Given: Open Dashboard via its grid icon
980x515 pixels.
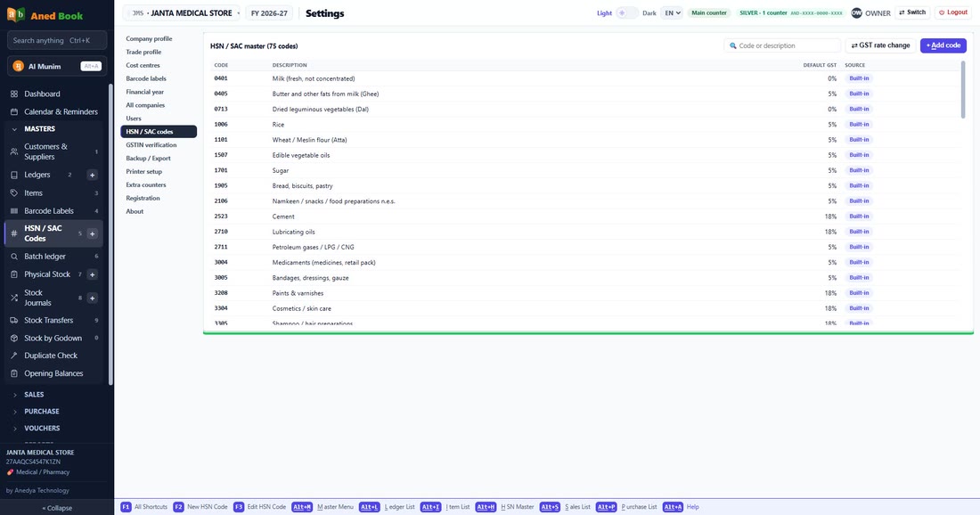Looking at the screenshot, I should [x=14, y=94].
